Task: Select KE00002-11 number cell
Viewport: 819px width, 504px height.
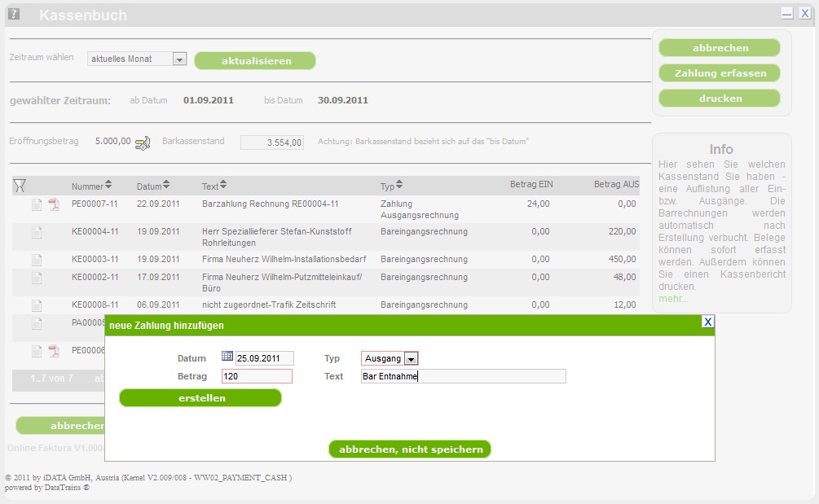Action: 95,277
